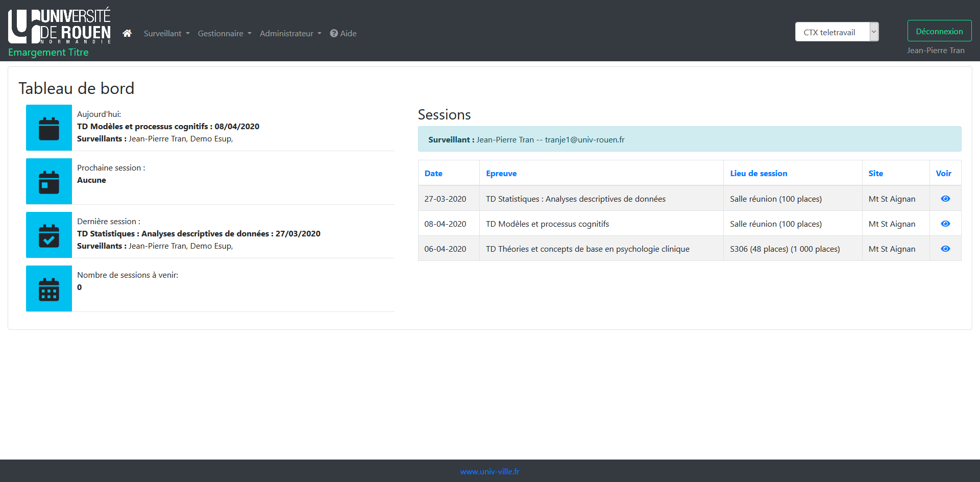Open the CTX teletravail context selector
The height and width of the screenshot is (482, 980).
(836, 32)
